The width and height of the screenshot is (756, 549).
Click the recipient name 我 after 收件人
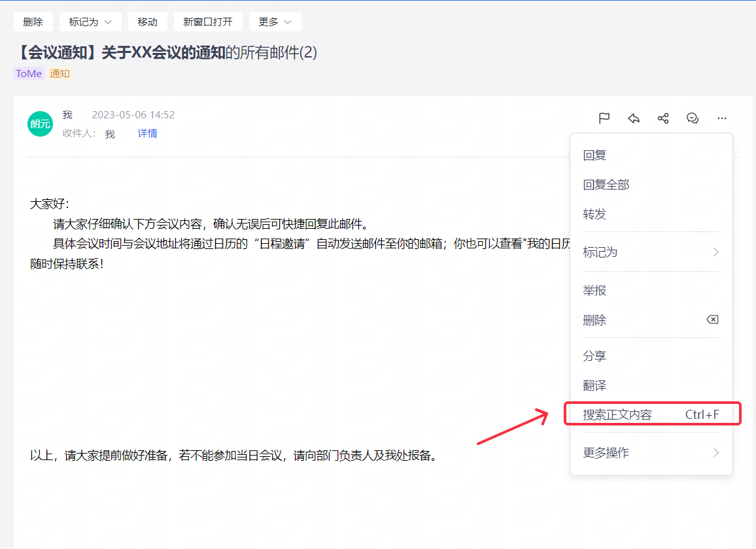pos(110,134)
